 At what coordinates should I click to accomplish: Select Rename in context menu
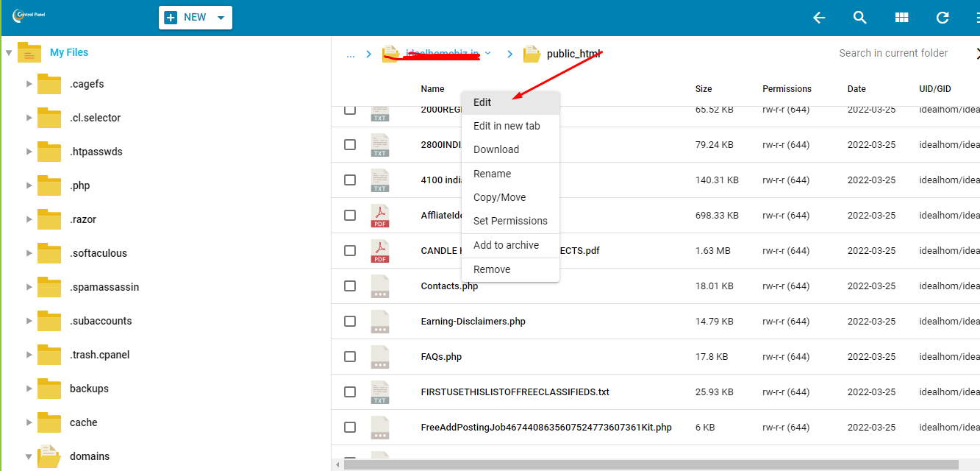pos(510,174)
